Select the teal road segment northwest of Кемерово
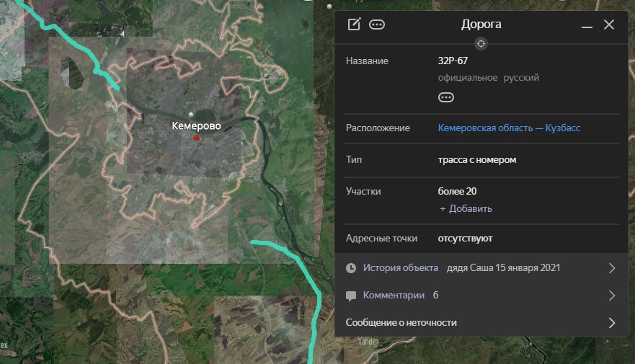This screenshot has width=635, height=364. point(73,43)
